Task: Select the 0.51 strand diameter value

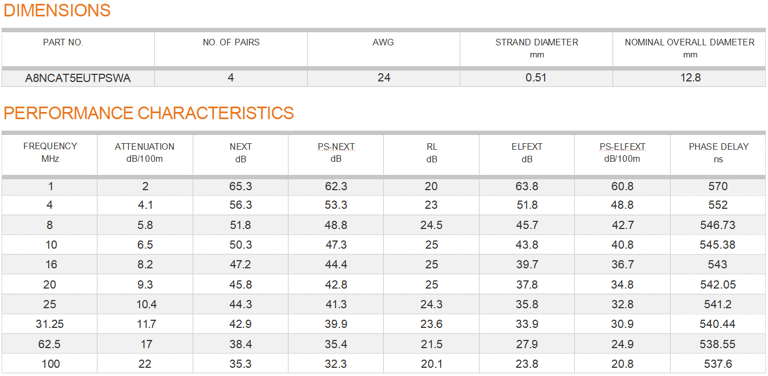Action: tap(536, 78)
